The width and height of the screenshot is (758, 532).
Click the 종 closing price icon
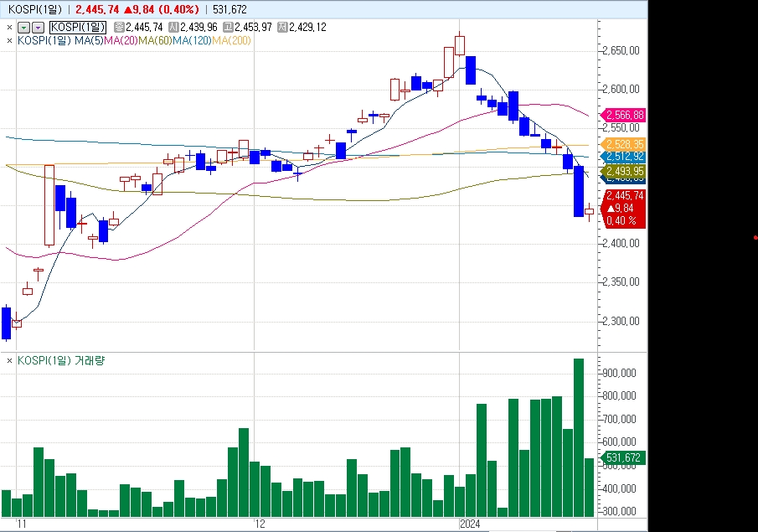(120, 27)
